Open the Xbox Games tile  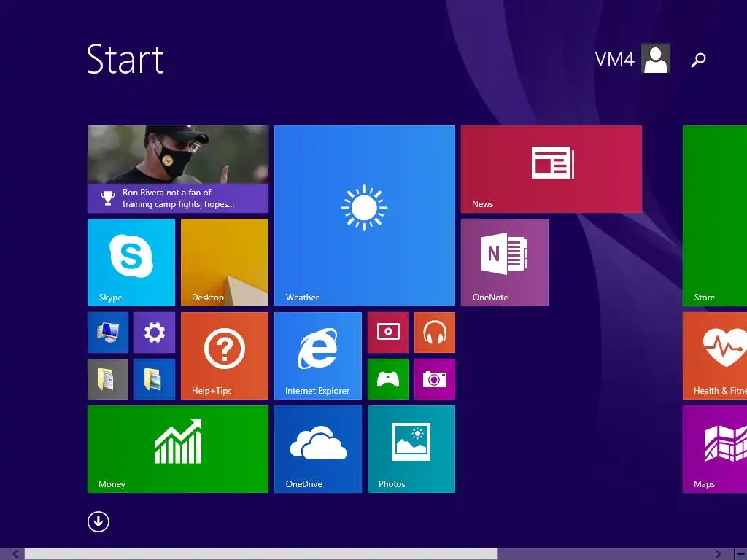pyautogui.click(x=388, y=379)
